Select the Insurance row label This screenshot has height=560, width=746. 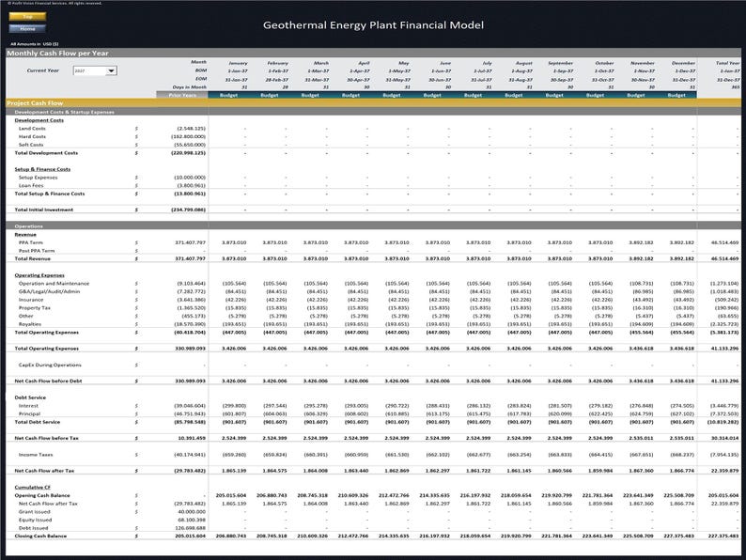point(31,300)
